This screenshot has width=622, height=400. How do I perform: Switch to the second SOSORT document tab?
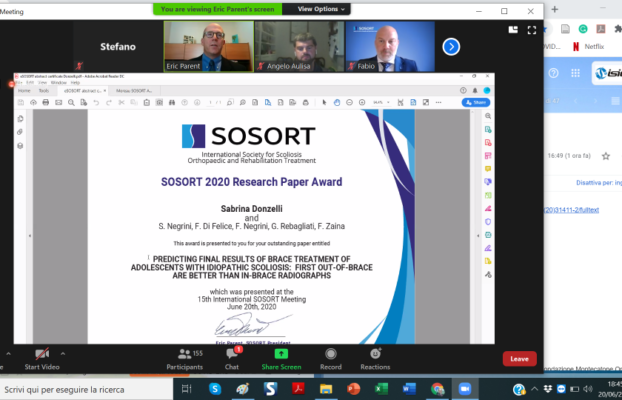134,91
